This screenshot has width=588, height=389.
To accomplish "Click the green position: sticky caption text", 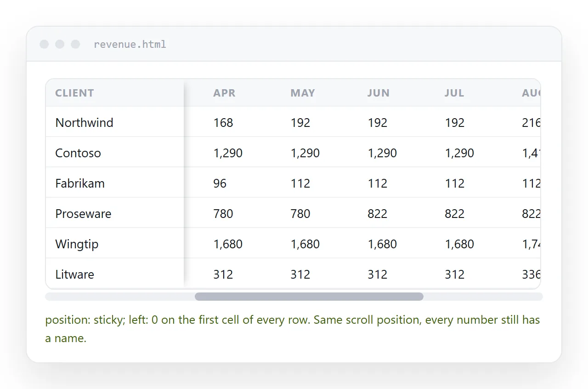I will 293,329.
